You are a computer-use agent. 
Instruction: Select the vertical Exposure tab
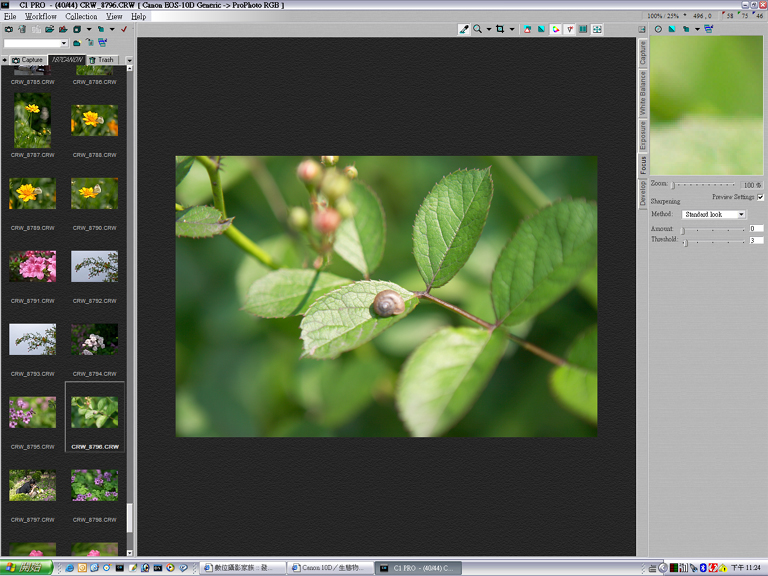pos(643,136)
